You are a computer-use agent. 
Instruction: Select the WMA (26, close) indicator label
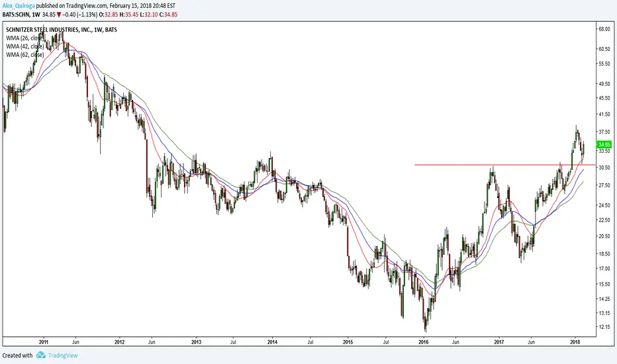pyautogui.click(x=24, y=38)
